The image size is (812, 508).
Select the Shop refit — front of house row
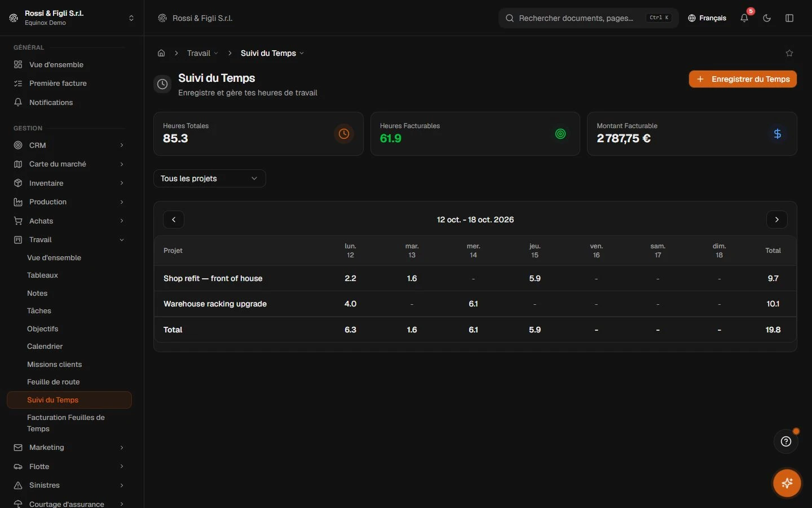tap(475, 278)
